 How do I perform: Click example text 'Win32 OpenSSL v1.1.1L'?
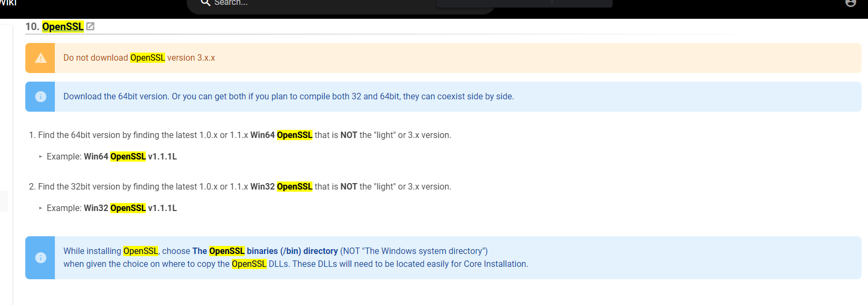[130, 208]
